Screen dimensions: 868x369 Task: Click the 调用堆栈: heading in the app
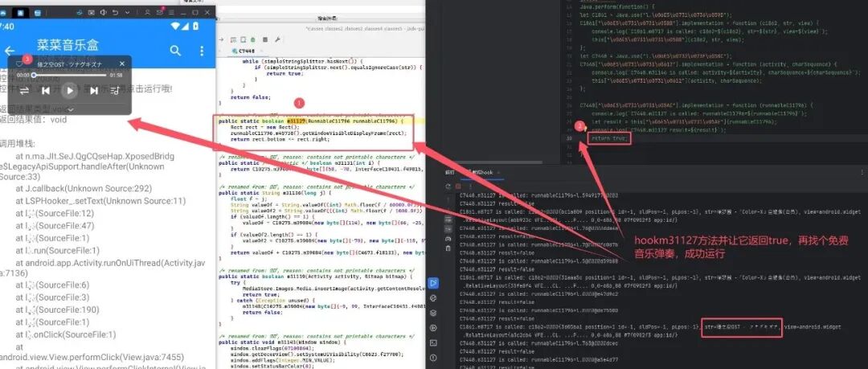18,143
